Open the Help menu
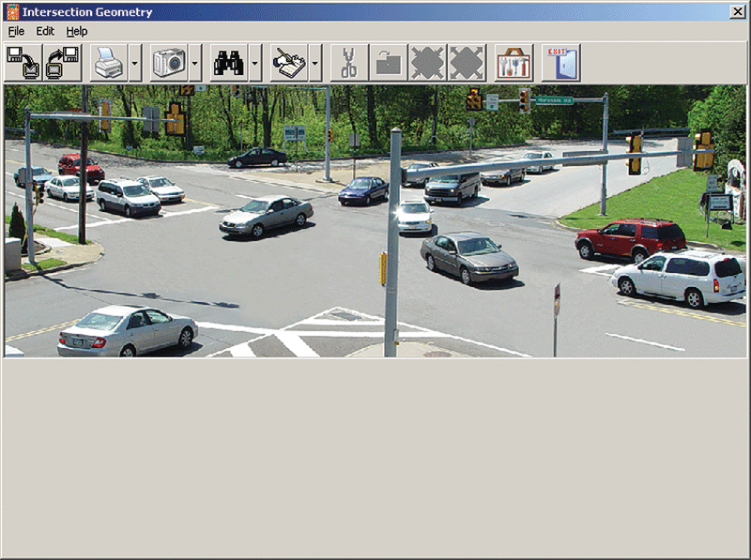751x560 pixels. pyautogui.click(x=77, y=31)
